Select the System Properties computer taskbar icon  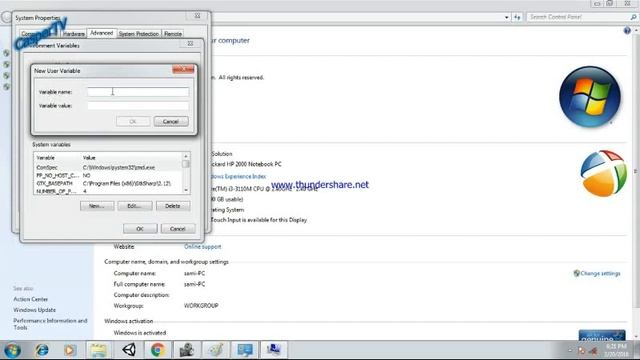(x=274, y=350)
